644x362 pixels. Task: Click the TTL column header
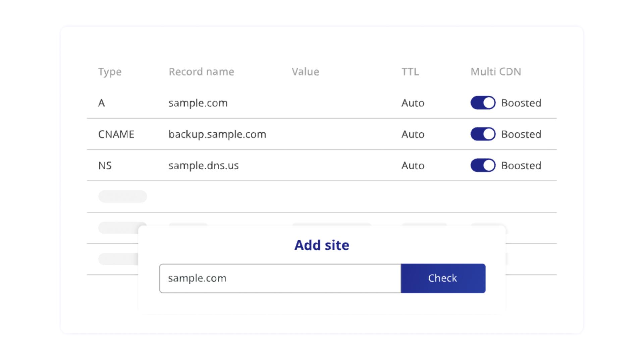pyautogui.click(x=410, y=72)
